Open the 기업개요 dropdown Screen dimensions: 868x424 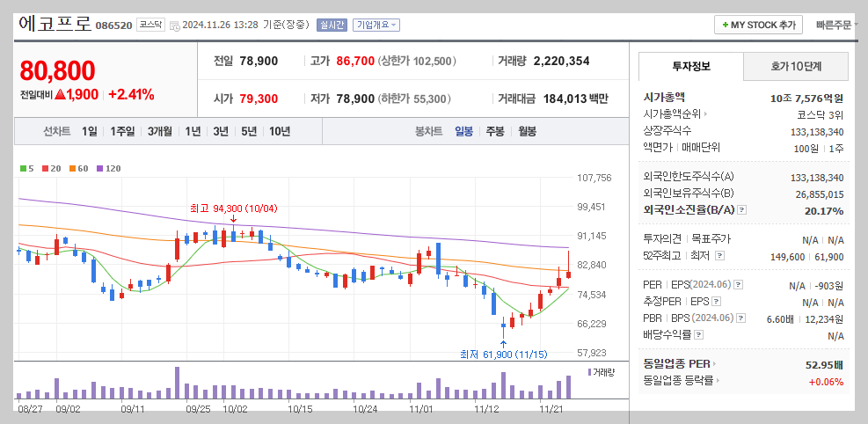coord(376,25)
